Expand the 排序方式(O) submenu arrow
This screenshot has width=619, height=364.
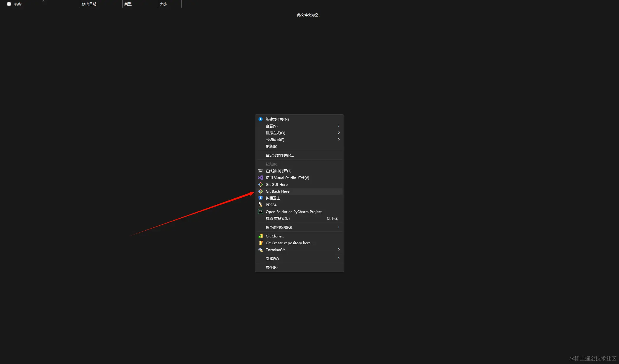339,133
